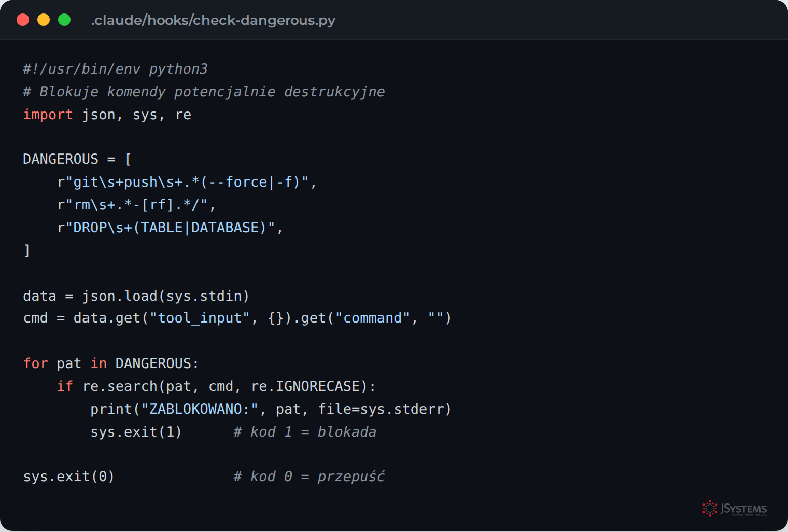This screenshot has height=532, width=788.
Task: Click the for keyword in loop
Action: click(35, 363)
